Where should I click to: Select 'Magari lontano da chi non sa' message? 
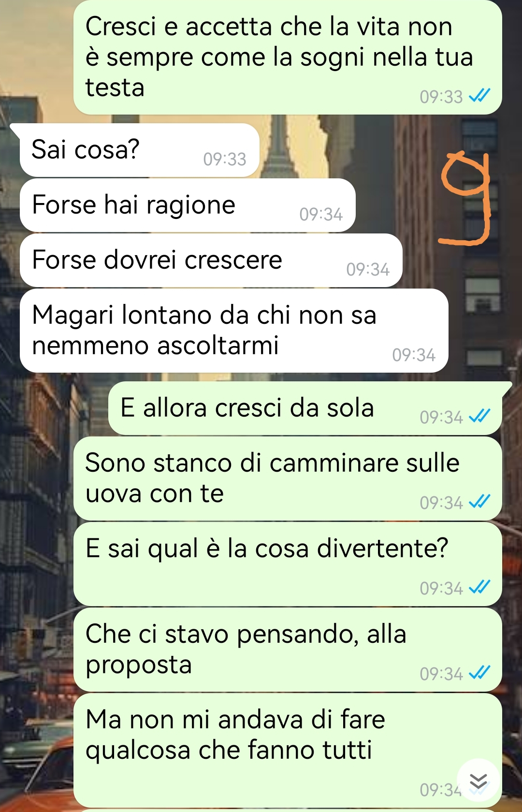[x=234, y=331]
